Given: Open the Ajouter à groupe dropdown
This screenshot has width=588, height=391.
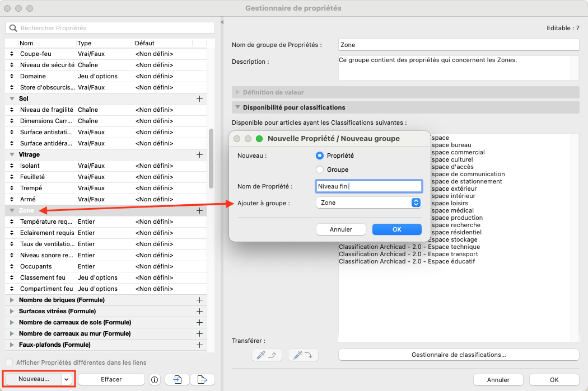Looking at the screenshot, I should pos(368,202).
